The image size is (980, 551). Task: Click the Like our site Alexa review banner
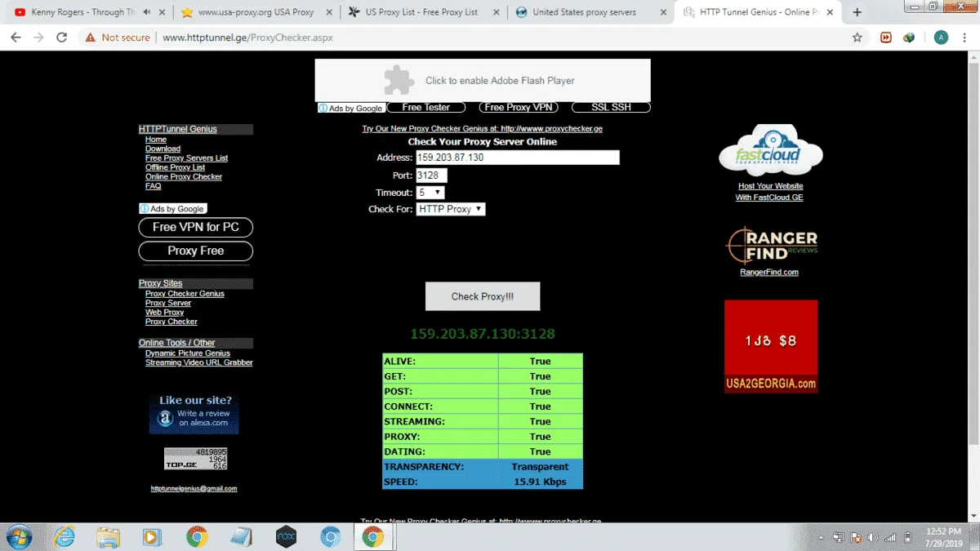point(194,413)
